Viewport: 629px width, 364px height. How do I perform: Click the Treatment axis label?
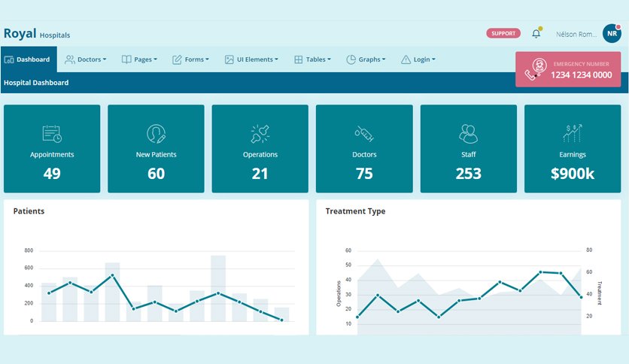coord(600,293)
